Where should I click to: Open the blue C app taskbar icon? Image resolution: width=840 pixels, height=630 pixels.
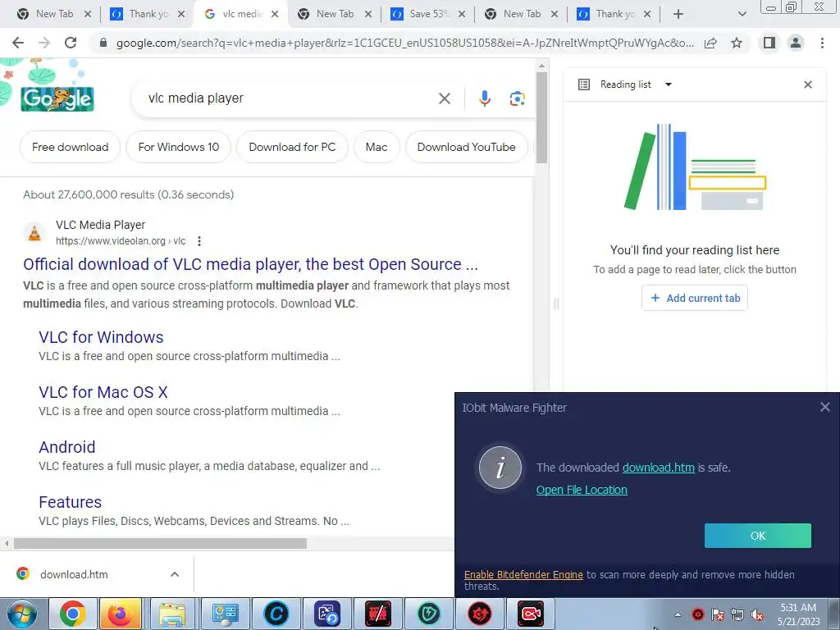pos(276,614)
